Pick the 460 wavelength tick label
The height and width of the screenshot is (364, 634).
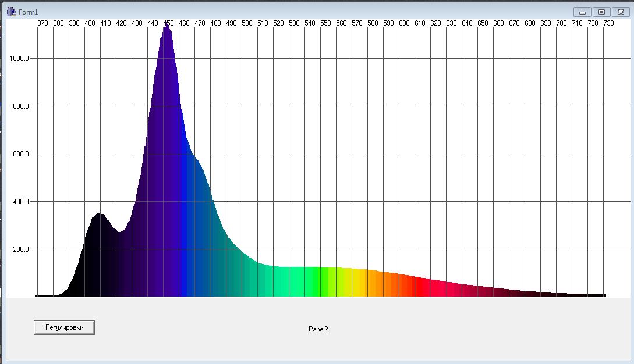point(185,23)
